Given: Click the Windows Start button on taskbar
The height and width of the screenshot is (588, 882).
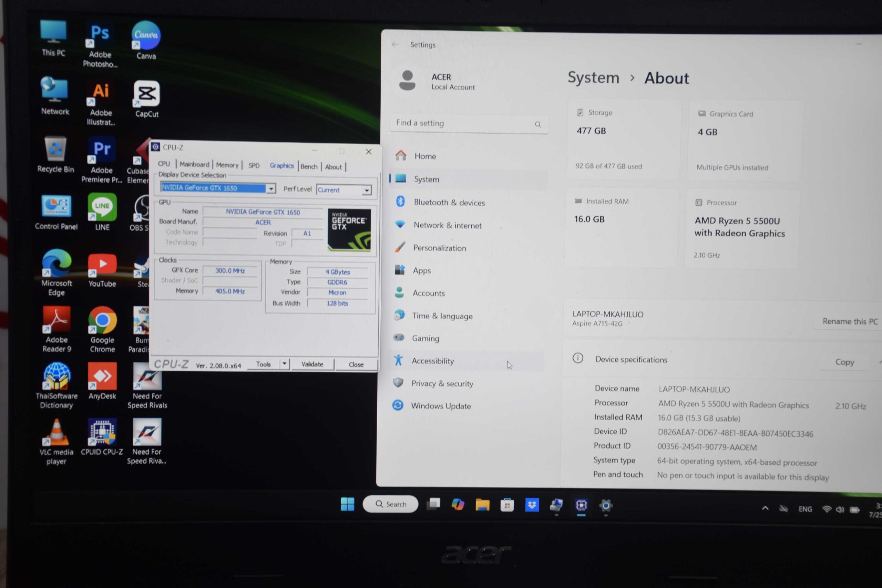Looking at the screenshot, I should pos(347,504).
